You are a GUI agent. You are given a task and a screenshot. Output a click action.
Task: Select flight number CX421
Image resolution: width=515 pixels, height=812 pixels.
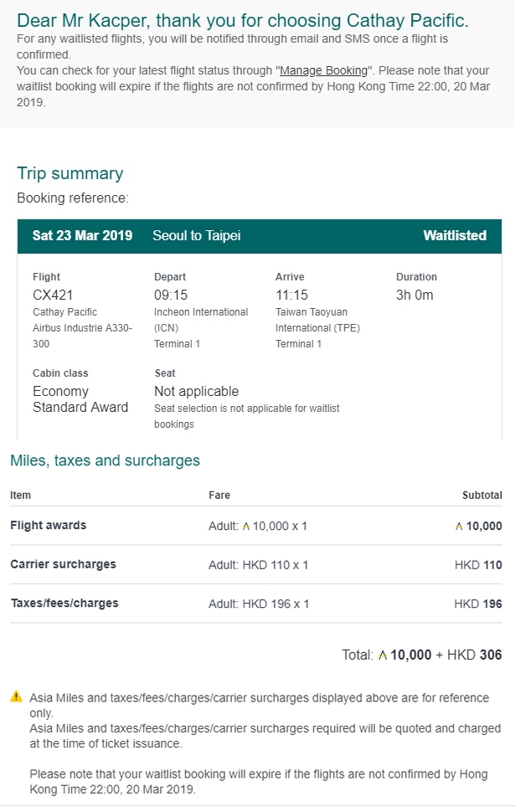53,296
